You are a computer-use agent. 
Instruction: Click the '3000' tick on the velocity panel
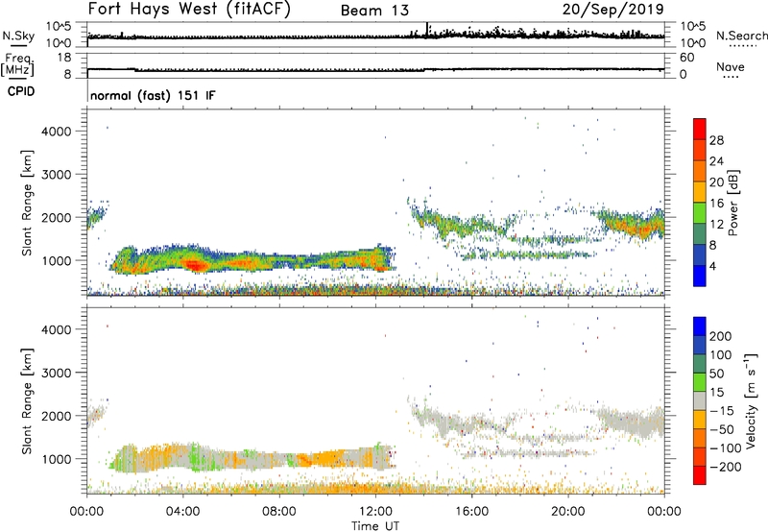(x=57, y=373)
